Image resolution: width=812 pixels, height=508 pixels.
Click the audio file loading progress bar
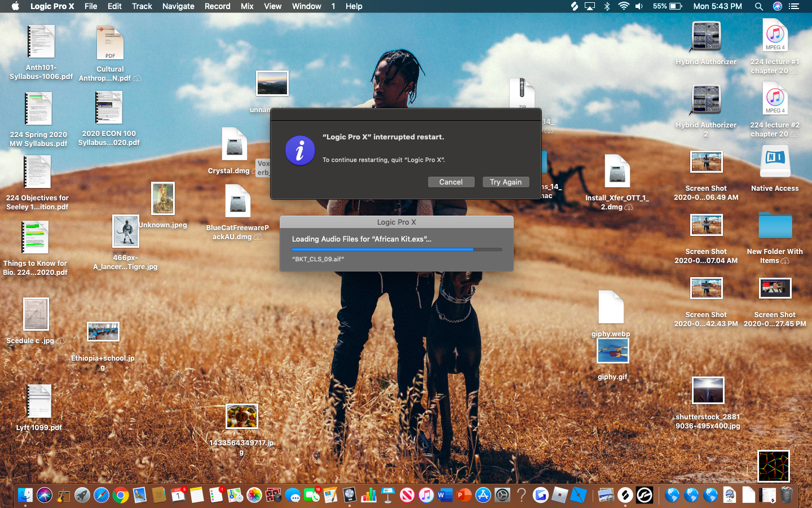[396, 249]
